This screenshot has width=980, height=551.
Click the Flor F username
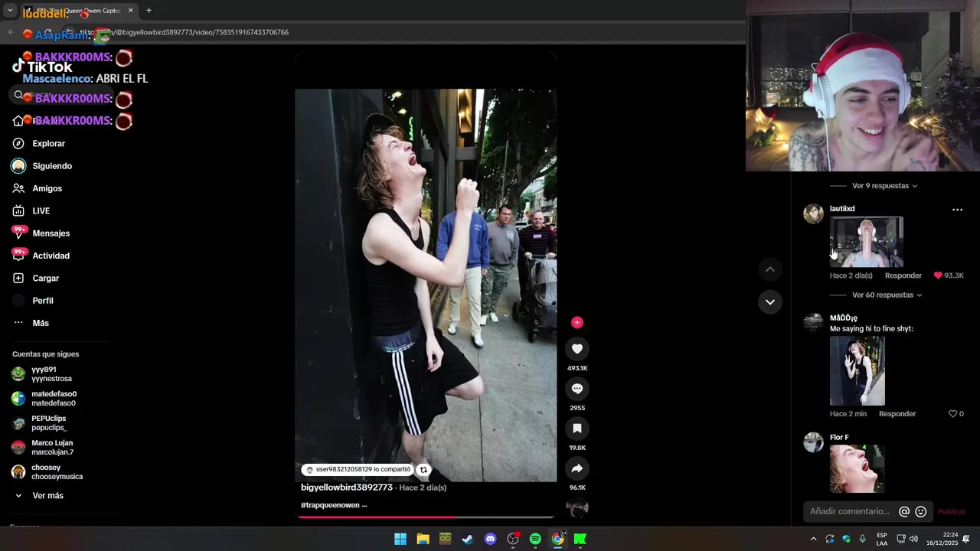pyautogui.click(x=839, y=438)
